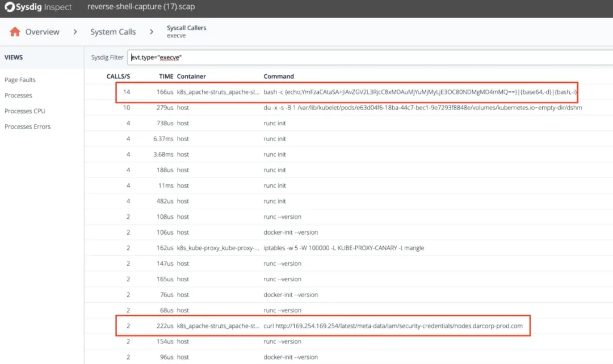
Task: Click the 96us docker-init --version row
Action: tap(349, 357)
